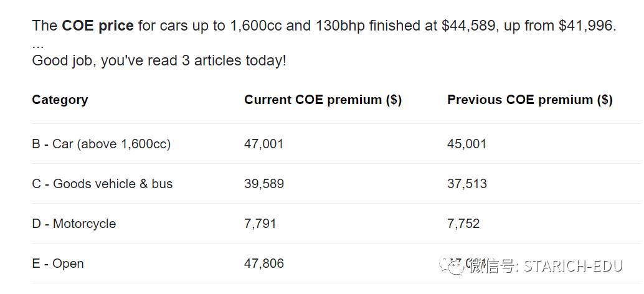Viewport: 644px width, 294px height.
Task: Click the current premium value 47,001
Action: click(263, 144)
